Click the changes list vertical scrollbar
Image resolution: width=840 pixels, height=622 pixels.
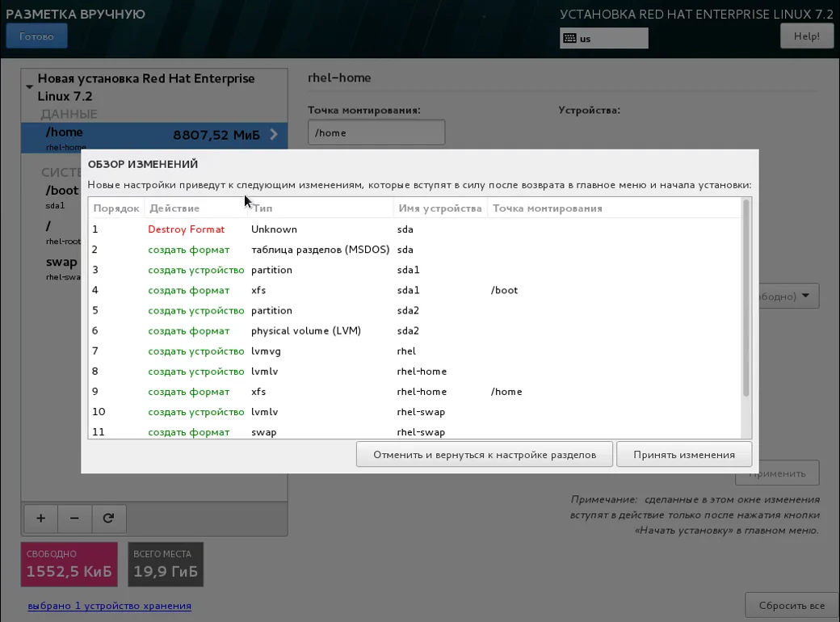pyautogui.click(x=745, y=298)
